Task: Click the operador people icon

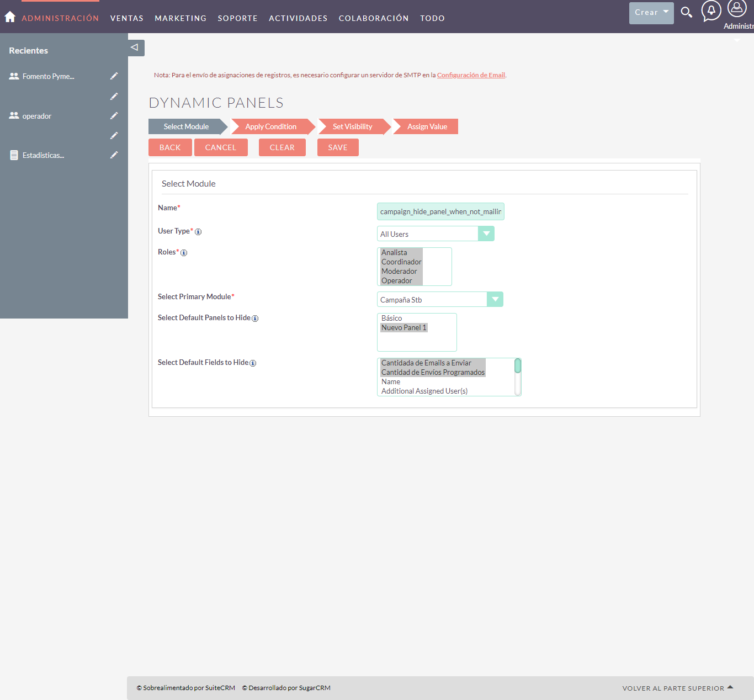Action: click(x=14, y=115)
